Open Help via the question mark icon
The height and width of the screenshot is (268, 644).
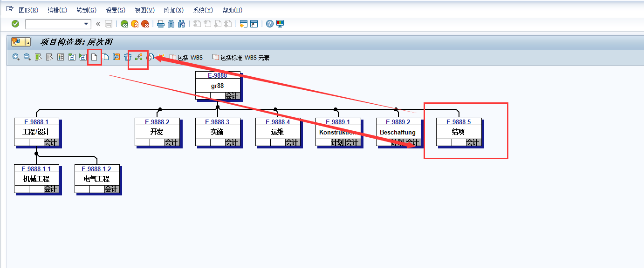coord(269,24)
